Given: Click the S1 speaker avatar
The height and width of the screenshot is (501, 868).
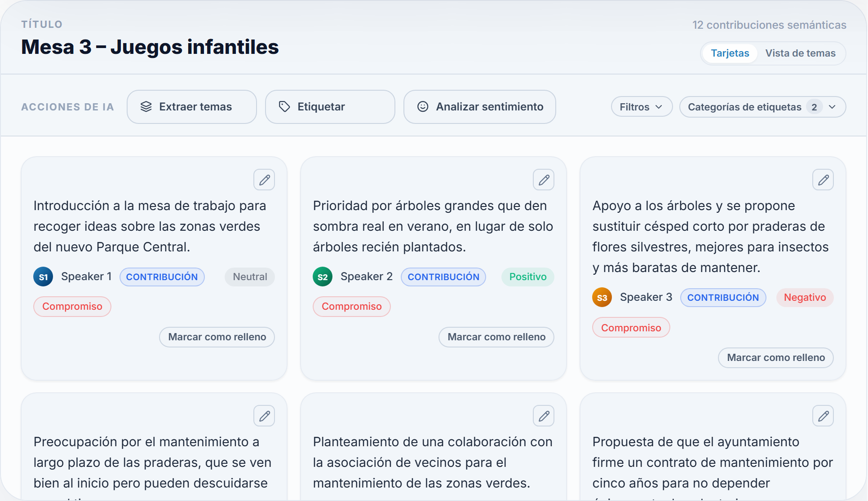Looking at the screenshot, I should point(43,277).
